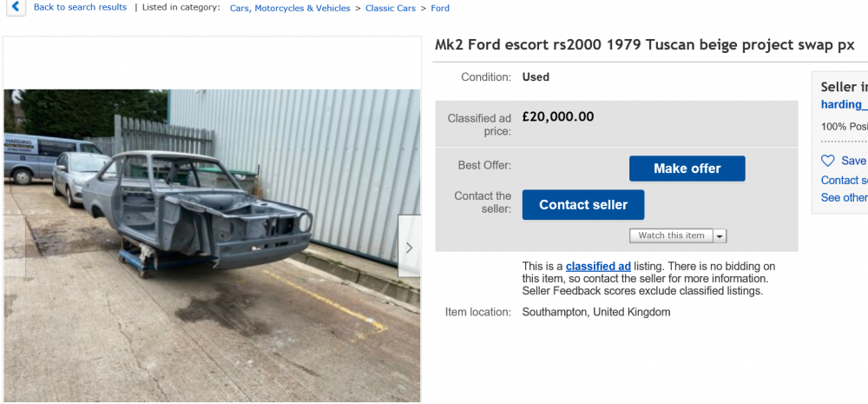Image resolution: width=868 pixels, height=404 pixels.
Task: Click the blue back arrow icon
Action: tap(14, 8)
